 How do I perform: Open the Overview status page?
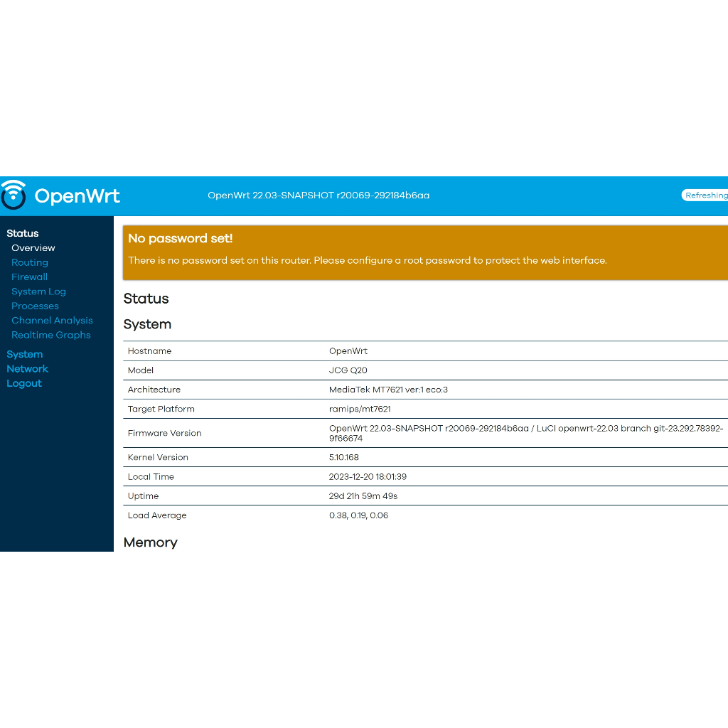pos(33,248)
